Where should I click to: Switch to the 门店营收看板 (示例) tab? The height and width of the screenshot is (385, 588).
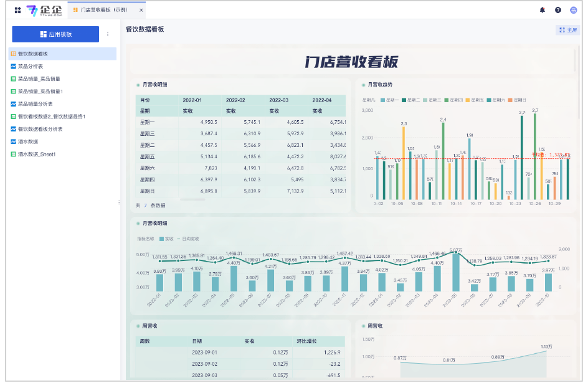click(103, 11)
